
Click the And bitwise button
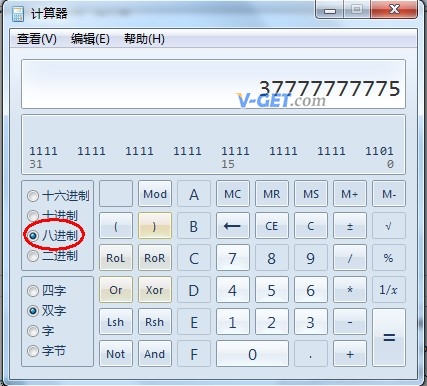tap(155, 354)
